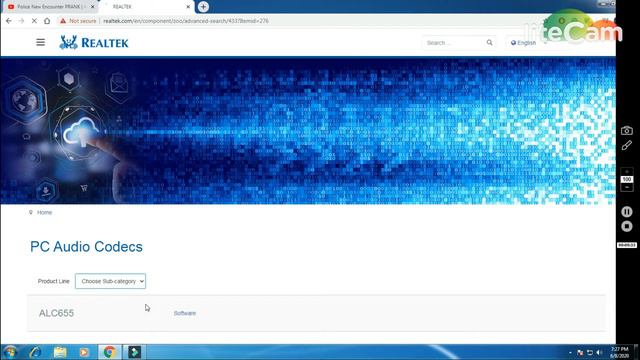The height and width of the screenshot is (360, 640).
Task: Open the Windows Start menu
Action: pyautogui.click(x=10, y=352)
